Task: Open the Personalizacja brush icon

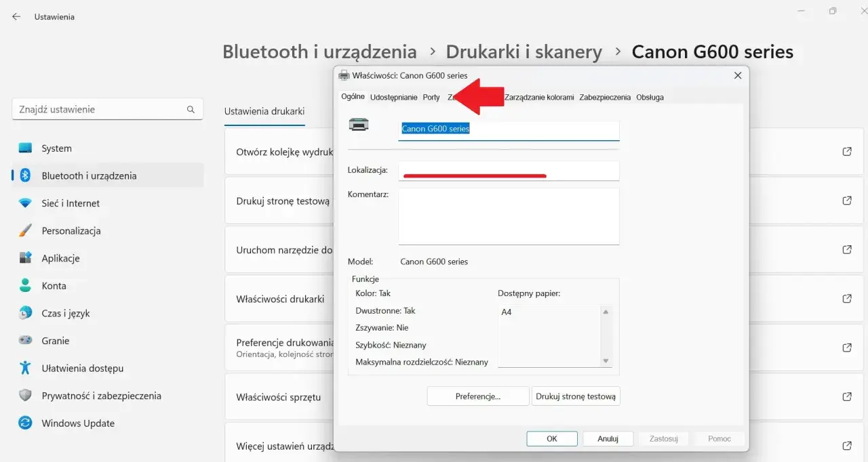Action: tap(25, 231)
